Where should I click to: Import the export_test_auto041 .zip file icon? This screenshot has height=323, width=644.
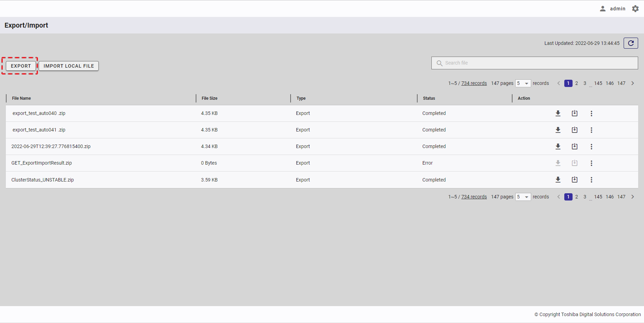[x=574, y=130]
